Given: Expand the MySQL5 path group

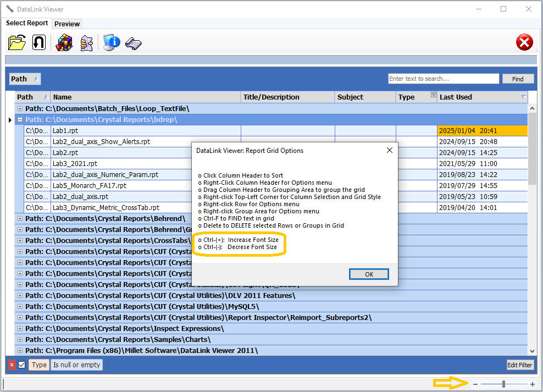Looking at the screenshot, I should point(20,307).
